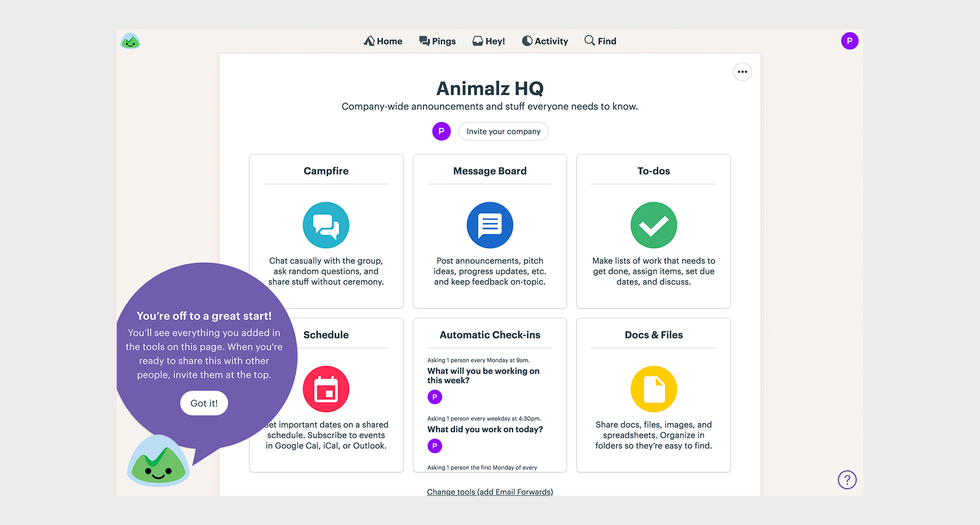The image size is (980, 525).
Task: Click the help question mark icon
Action: [x=847, y=480]
